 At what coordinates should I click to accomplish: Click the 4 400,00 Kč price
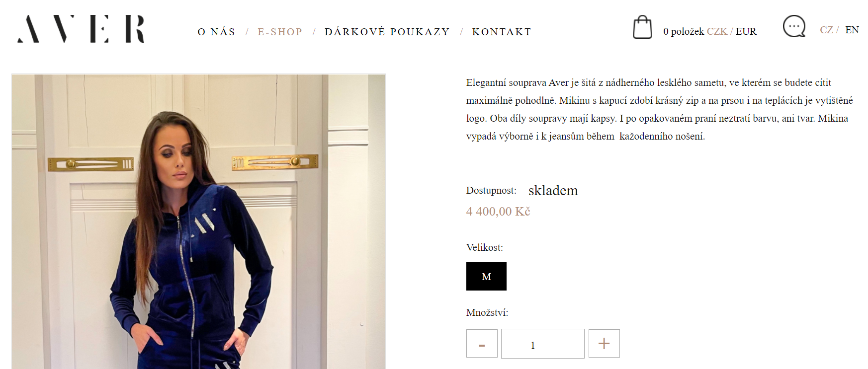coord(498,212)
